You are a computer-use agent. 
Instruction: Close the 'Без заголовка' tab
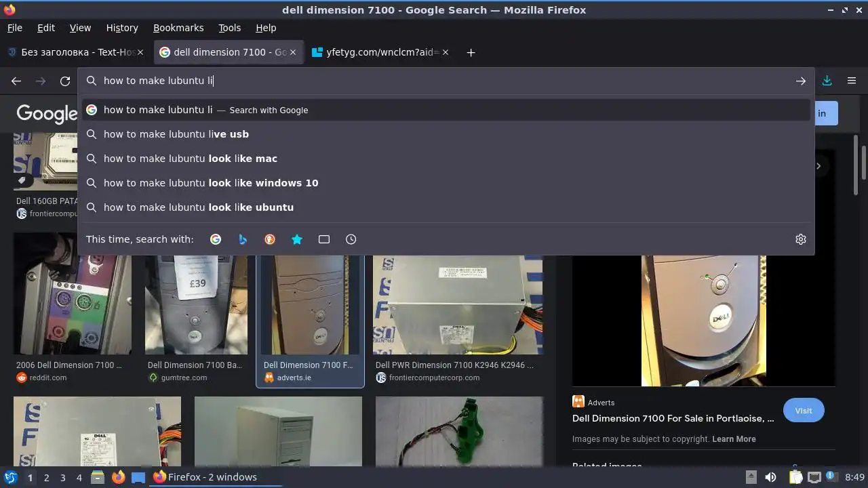(x=140, y=52)
